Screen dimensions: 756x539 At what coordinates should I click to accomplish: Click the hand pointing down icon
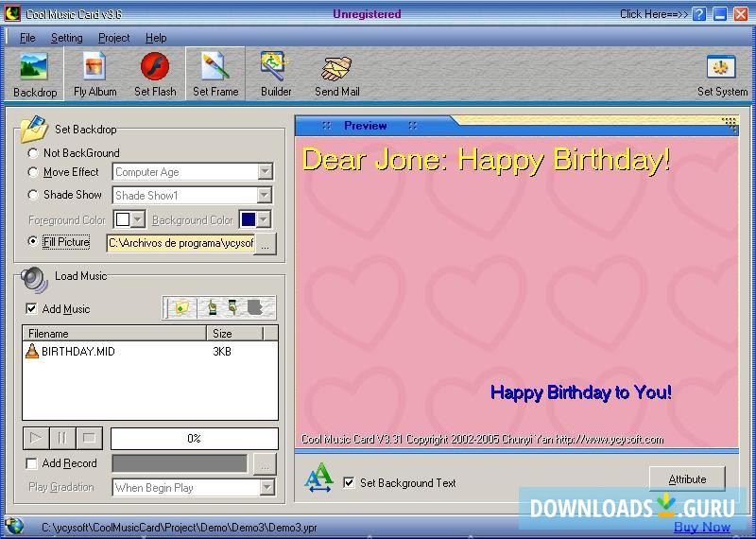pyautogui.click(x=233, y=308)
